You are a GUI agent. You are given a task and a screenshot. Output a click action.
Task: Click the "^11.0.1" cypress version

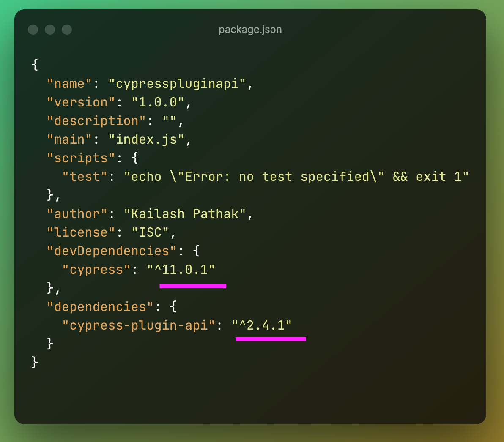tap(181, 270)
